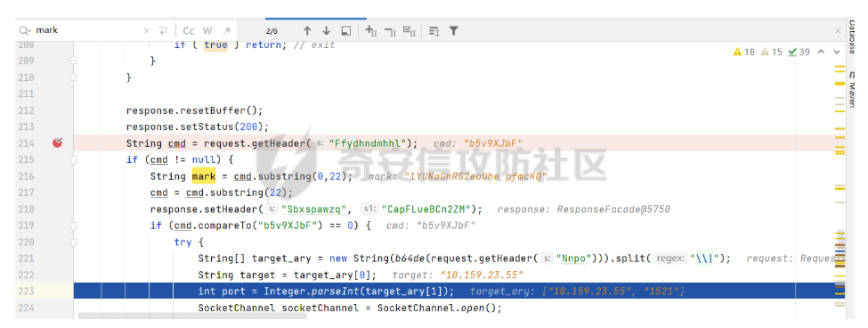This screenshot has width=868, height=328.
Task: Clear the search field text
Action: [147, 31]
